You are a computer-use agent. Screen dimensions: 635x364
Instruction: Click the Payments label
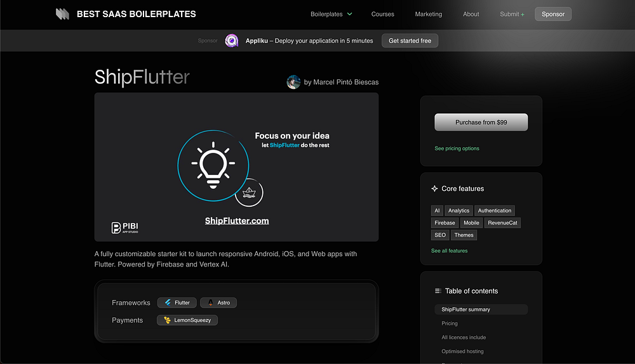point(127,320)
